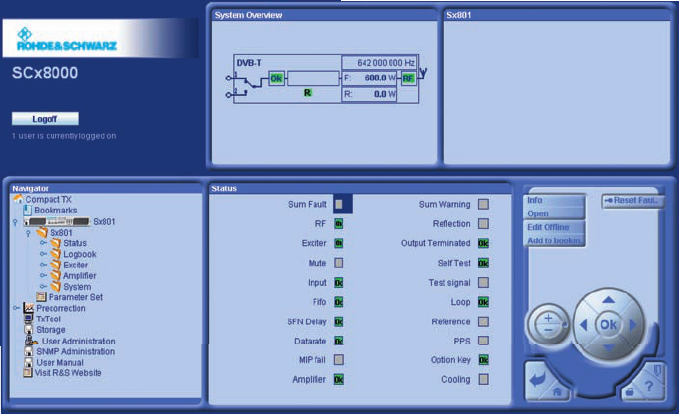
Task: Click the Reset Fault button
Action: pyautogui.click(x=632, y=201)
